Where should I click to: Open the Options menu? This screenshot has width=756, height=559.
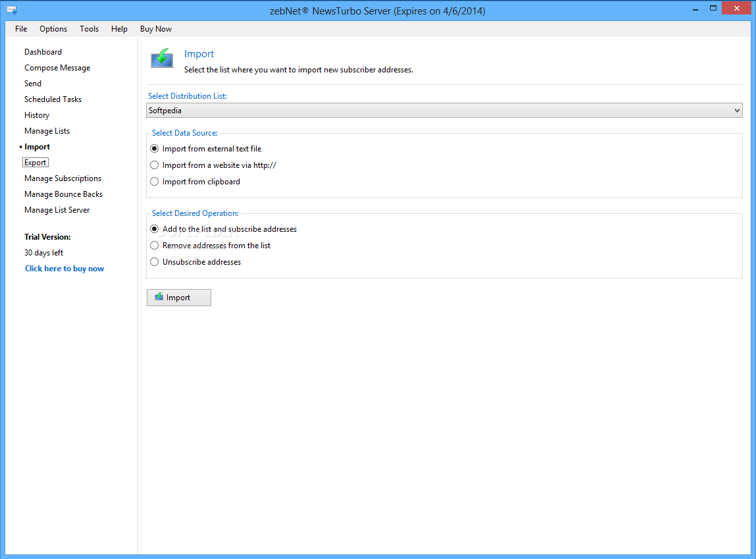point(53,29)
